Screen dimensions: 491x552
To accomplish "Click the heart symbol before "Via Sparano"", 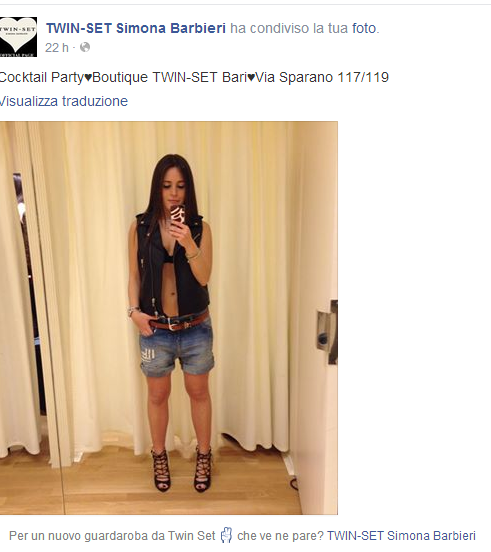I will pyautogui.click(x=251, y=77).
